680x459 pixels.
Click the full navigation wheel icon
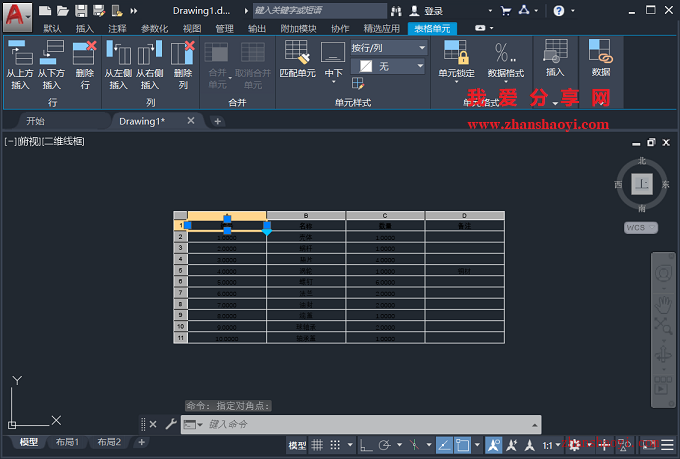point(663,274)
